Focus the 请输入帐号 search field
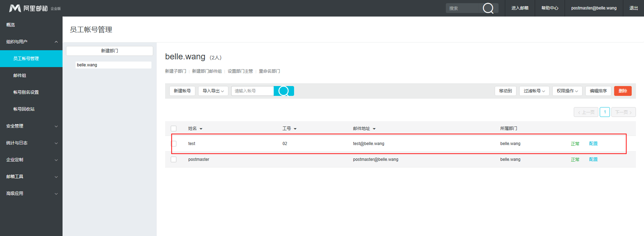644x236 pixels. pos(252,91)
